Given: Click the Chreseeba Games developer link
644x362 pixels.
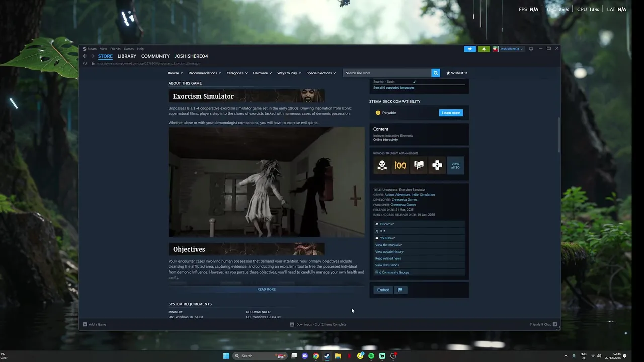Looking at the screenshot, I should coord(405,200).
